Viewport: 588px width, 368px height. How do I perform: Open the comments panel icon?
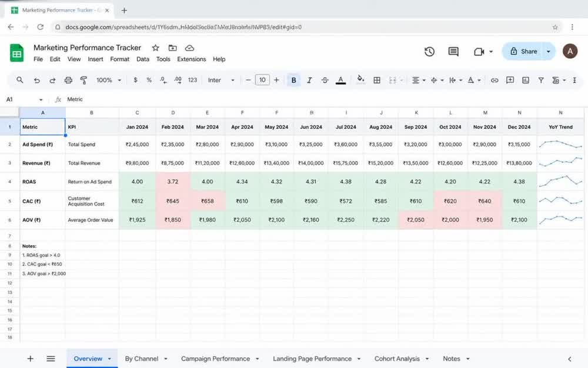453,52
